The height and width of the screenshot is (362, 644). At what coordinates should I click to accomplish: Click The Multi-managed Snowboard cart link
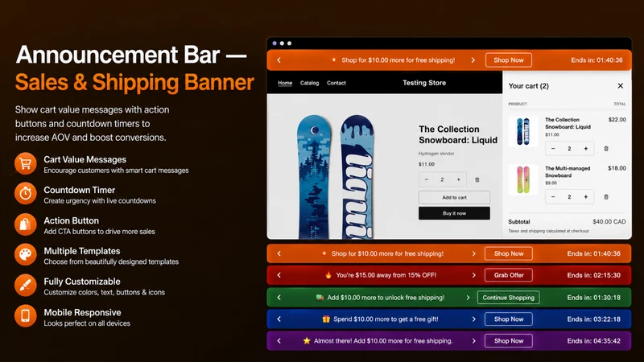pos(568,172)
